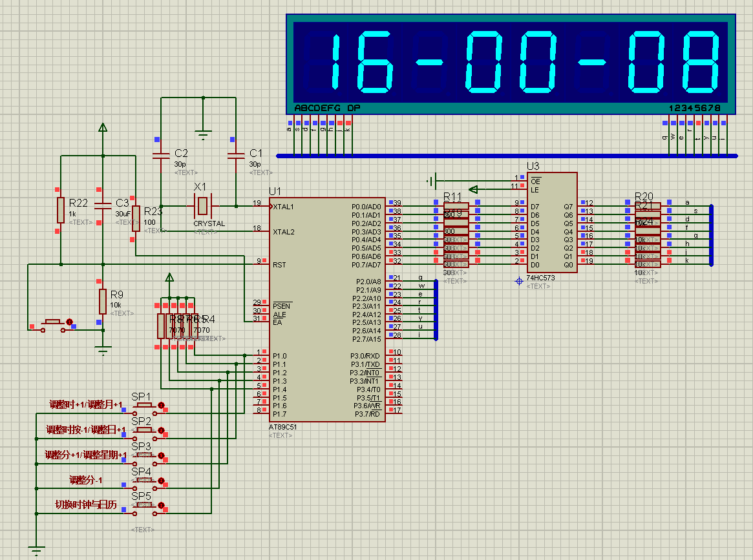Click the 调整时按-1/调整日+1 label
Screen dimensions: 753x560
tap(86, 430)
